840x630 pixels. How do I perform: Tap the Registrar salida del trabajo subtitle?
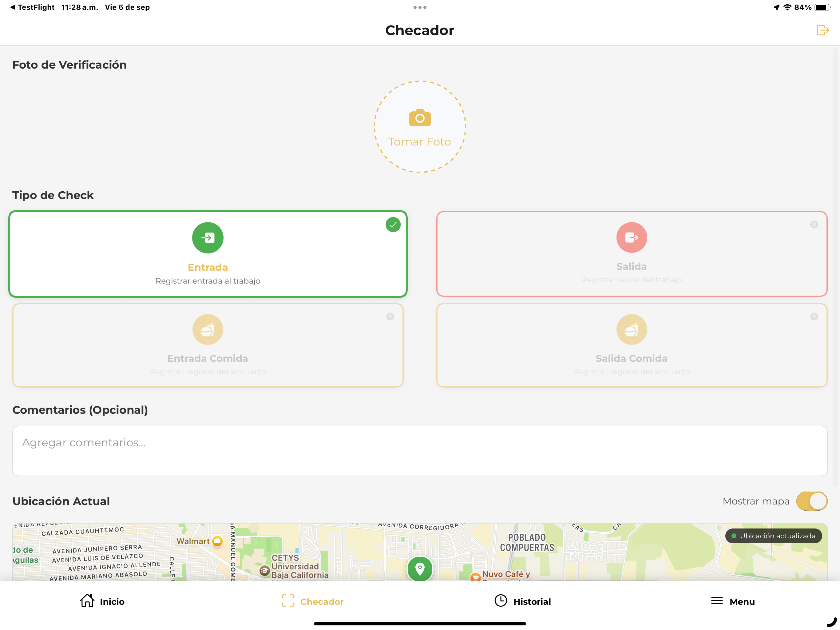point(632,280)
